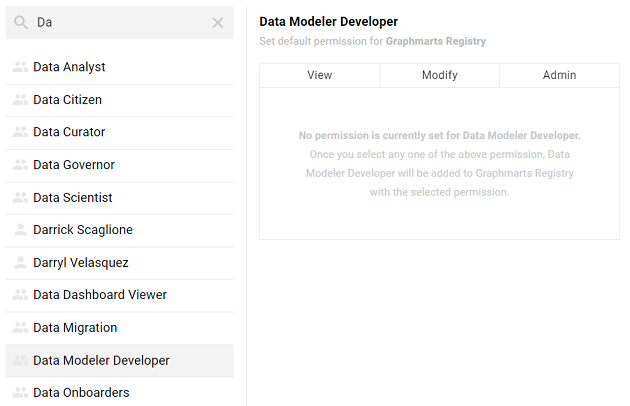Image resolution: width=630 pixels, height=406 pixels.
Task: Click the user icon beside Darryl Velasquez
Action: (x=20, y=263)
